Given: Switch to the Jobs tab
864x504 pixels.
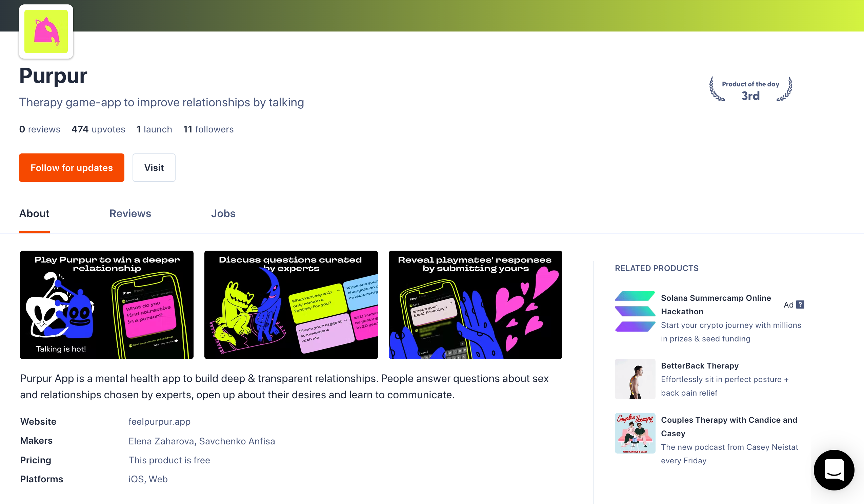Looking at the screenshot, I should point(223,213).
